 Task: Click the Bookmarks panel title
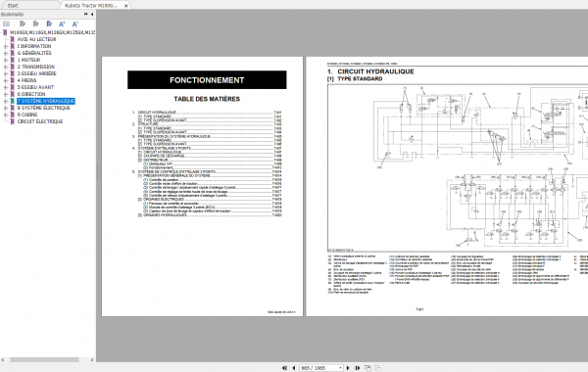tap(12, 15)
